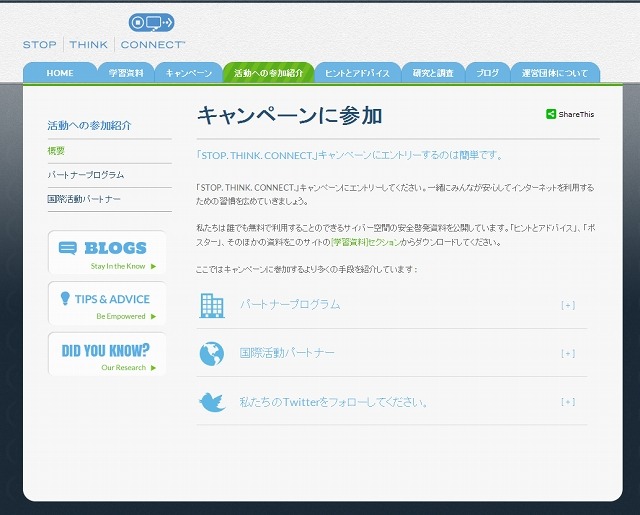
Task: Select the ヒントとアドバイス tab
Action: pyautogui.click(x=358, y=73)
